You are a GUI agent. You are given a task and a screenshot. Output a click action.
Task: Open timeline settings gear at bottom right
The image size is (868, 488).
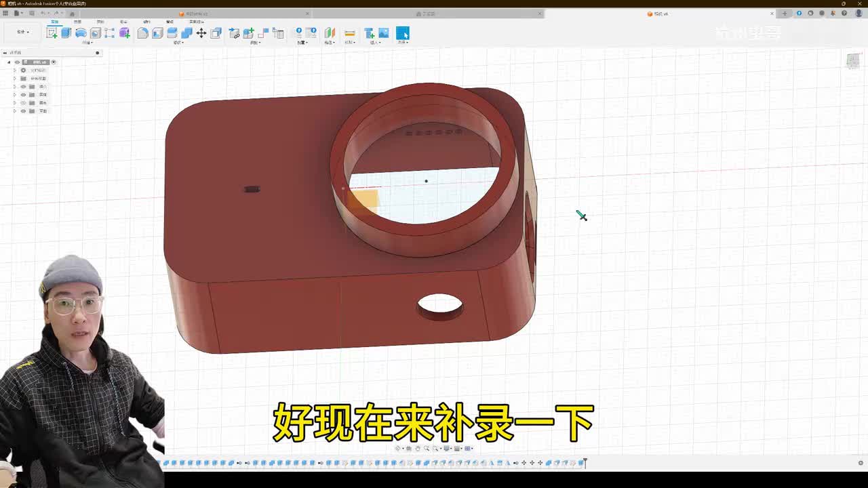(x=861, y=463)
